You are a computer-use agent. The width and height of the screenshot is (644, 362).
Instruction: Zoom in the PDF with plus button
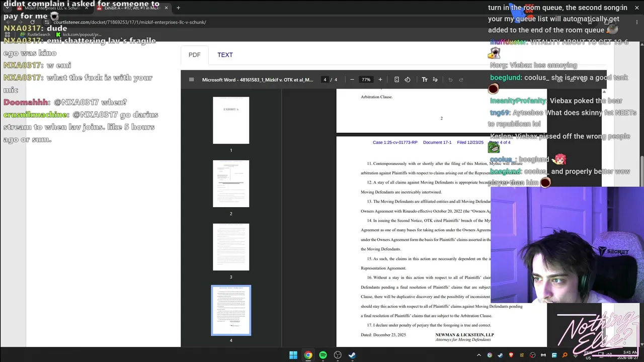point(380,79)
